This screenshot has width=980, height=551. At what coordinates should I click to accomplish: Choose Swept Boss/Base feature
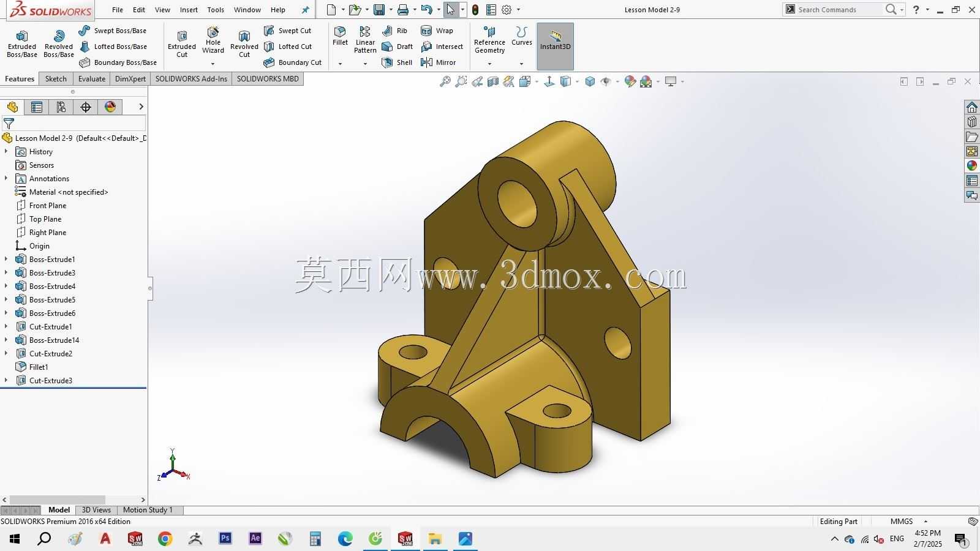pyautogui.click(x=113, y=31)
